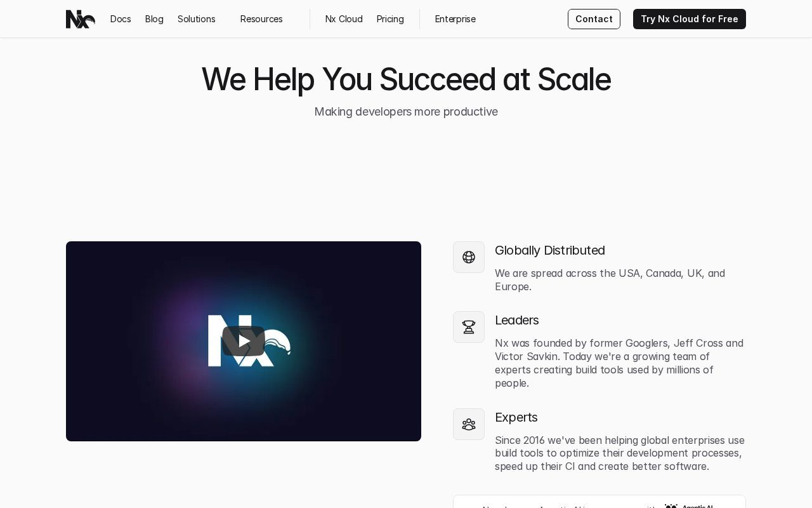Click the trophy icon beside Leaders

click(469, 327)
